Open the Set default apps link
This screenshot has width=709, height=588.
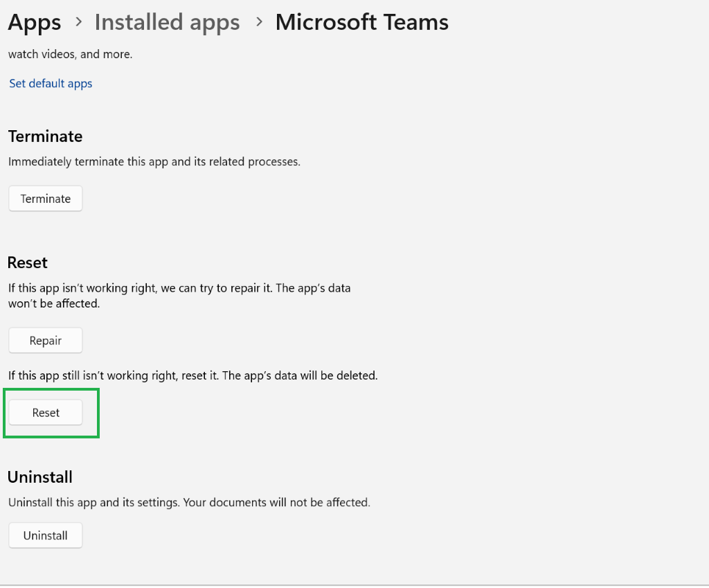click(51, 84)
